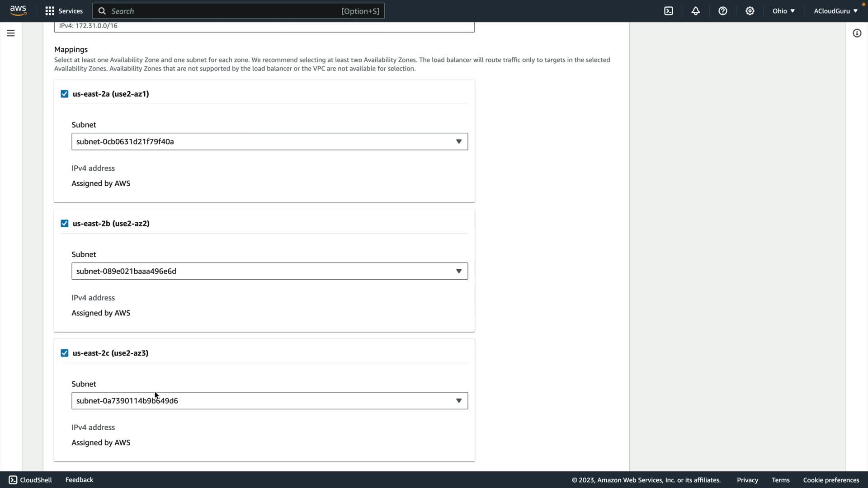This screenshot has width=868, height=488.
Task: Click the AWS search field
Action: click(238, 11)
